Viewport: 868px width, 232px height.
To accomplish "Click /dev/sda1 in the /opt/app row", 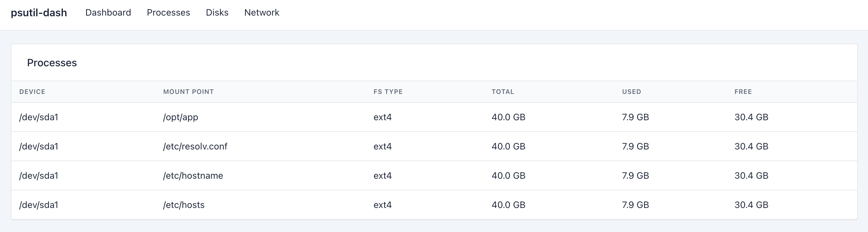I will point(39,117).
